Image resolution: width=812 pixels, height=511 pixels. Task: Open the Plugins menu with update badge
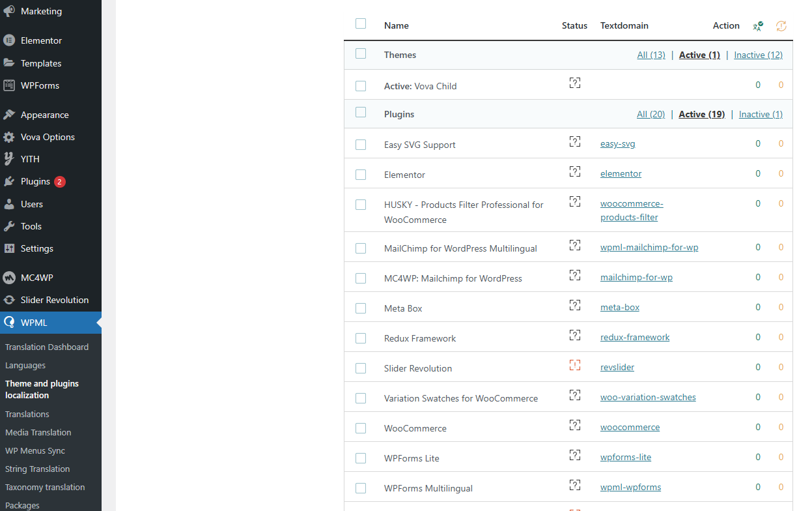(x=35, y=181)
